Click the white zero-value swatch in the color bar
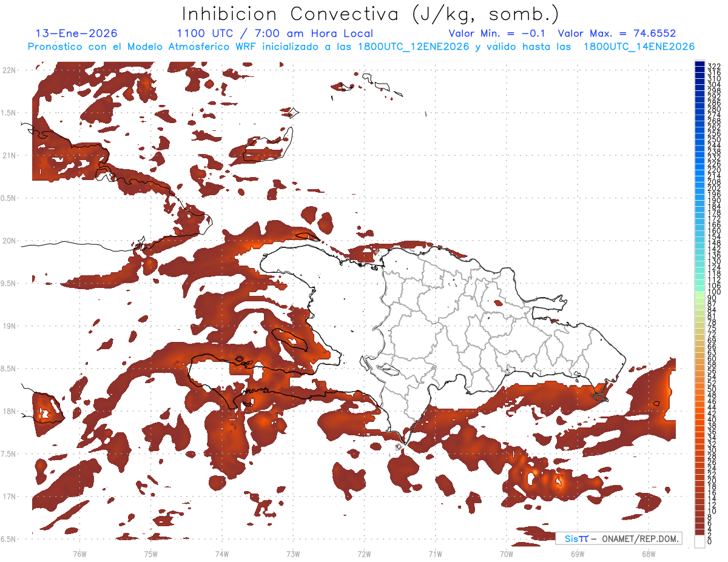This screenshot has height=562, width=728. [699, 541]
